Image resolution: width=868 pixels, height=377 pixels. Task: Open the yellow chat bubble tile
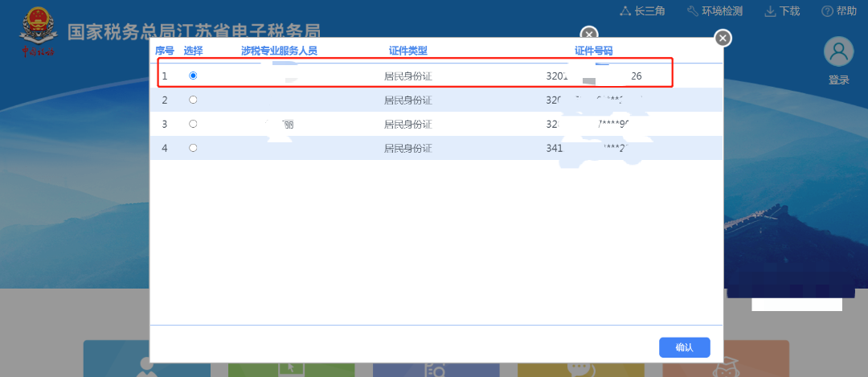click(580, 362)
